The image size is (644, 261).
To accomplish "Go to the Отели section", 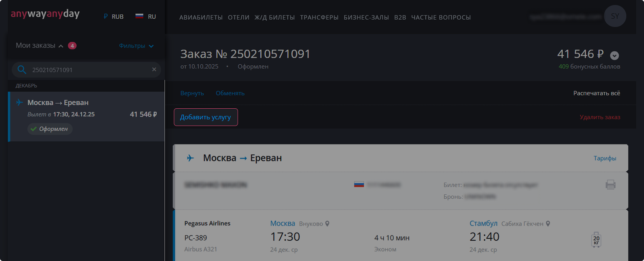I will tap(238, 17).
